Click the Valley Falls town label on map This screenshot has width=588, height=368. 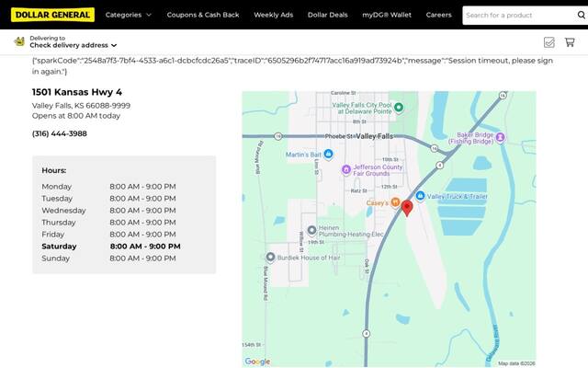pos(374,136)
